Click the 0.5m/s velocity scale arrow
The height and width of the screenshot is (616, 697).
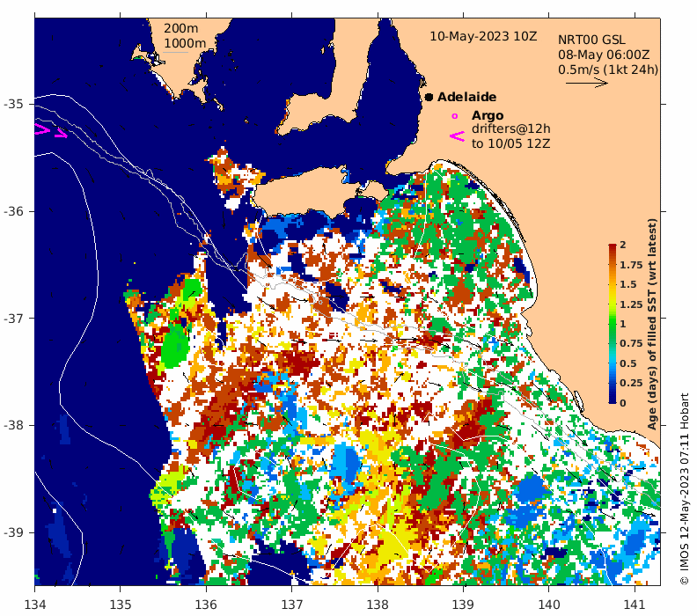[587, 83]
